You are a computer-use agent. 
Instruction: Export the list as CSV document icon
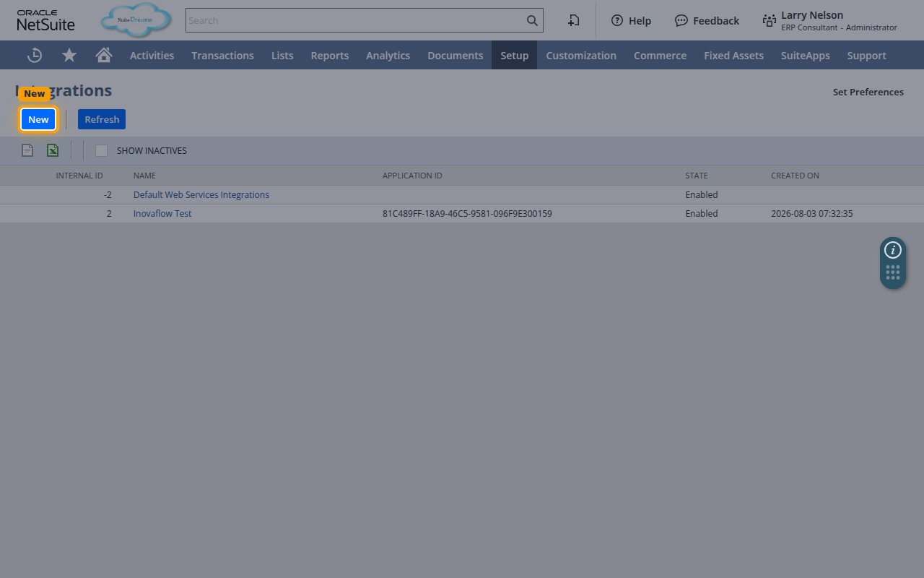[x=27, y=150]
